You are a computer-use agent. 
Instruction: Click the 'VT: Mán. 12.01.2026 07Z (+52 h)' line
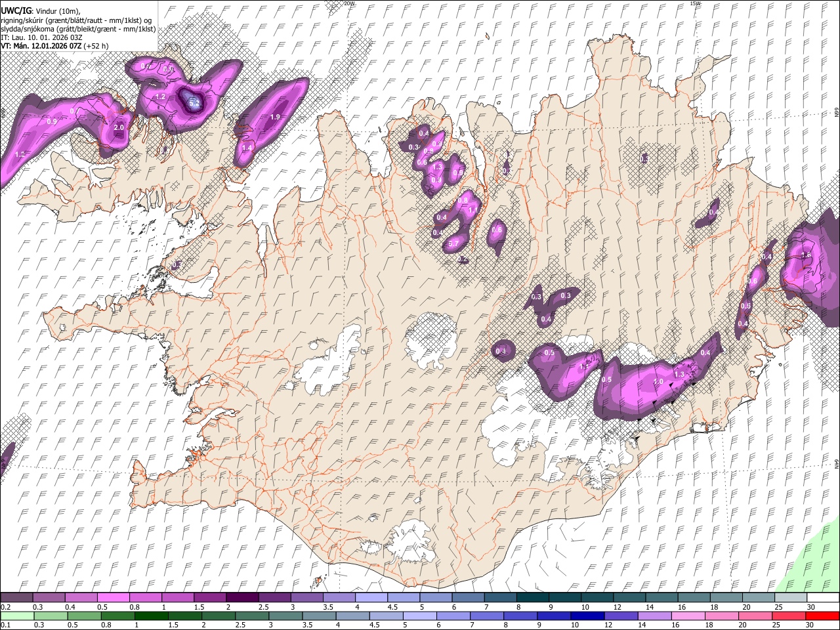(54, 46)
